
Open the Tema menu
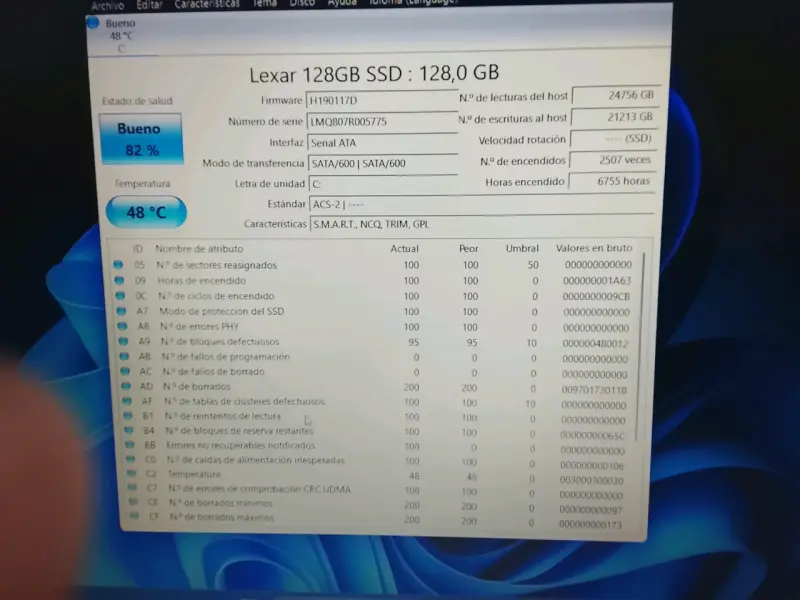pyautogui.click(x=265, y=4)
